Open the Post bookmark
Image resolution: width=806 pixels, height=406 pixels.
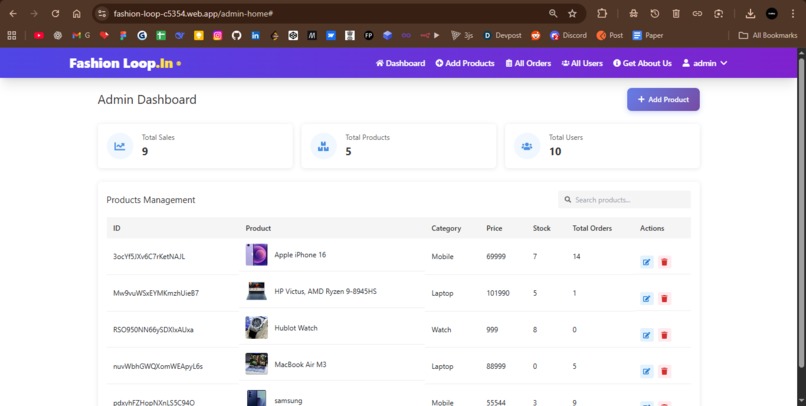tap(610, 35)
